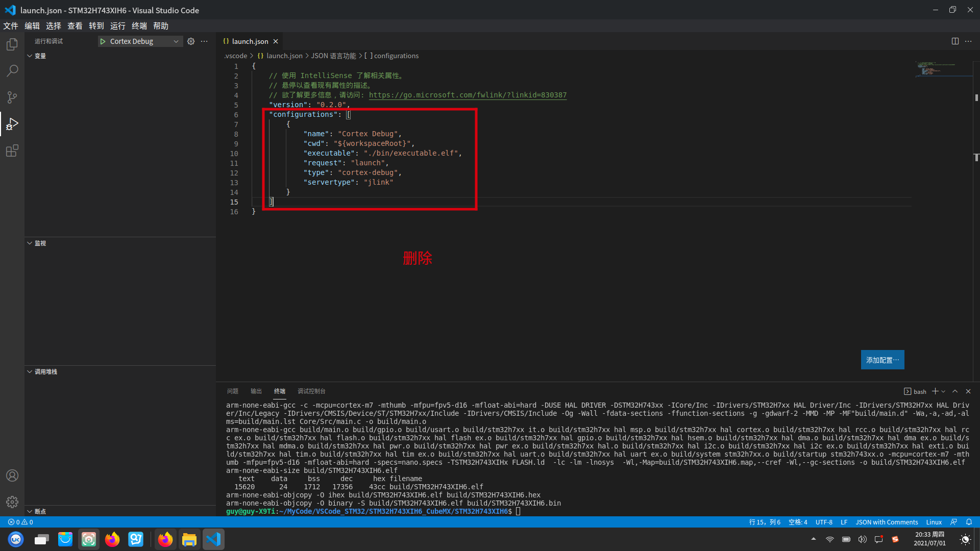Open the 转到 menu
980x551 pixels.
pyautogui.click(x=96, y=26)
